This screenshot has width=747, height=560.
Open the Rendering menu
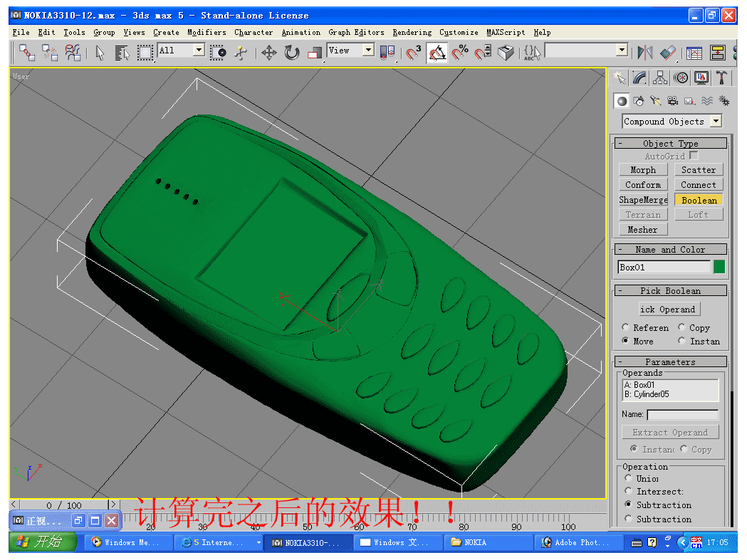coord(412,33)
